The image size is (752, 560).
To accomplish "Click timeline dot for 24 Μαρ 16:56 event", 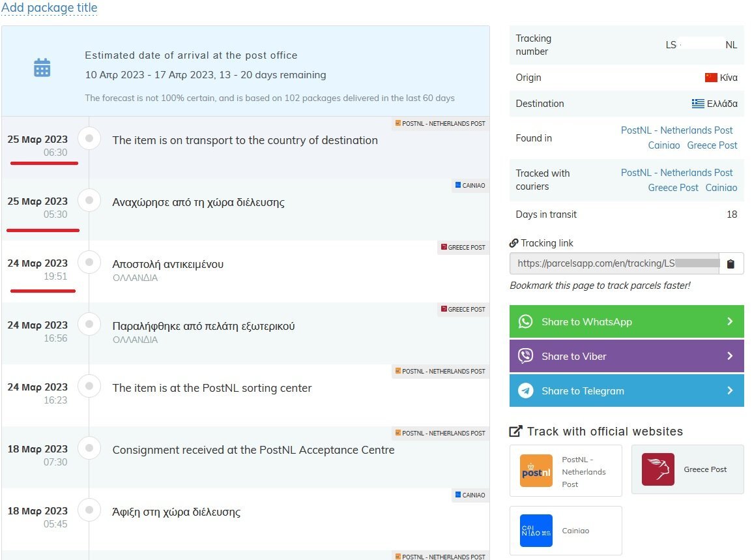I will point(89,324).
